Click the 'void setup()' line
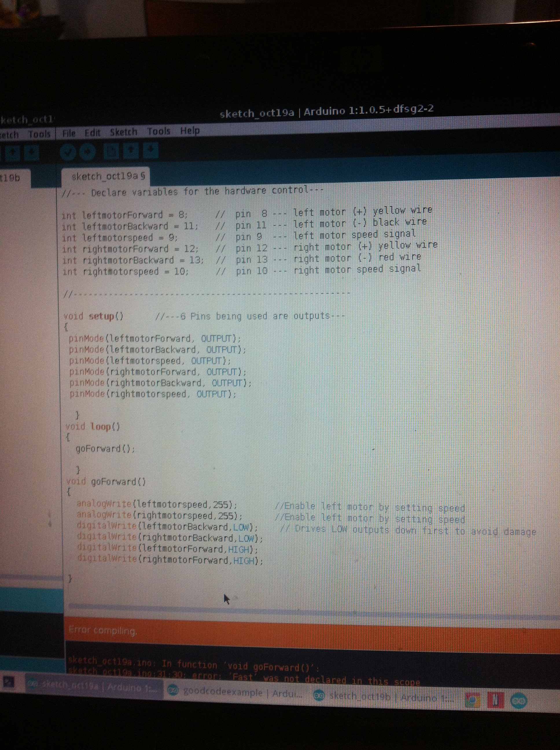Viewport: 560px width, 750px height. click(93, 317)
